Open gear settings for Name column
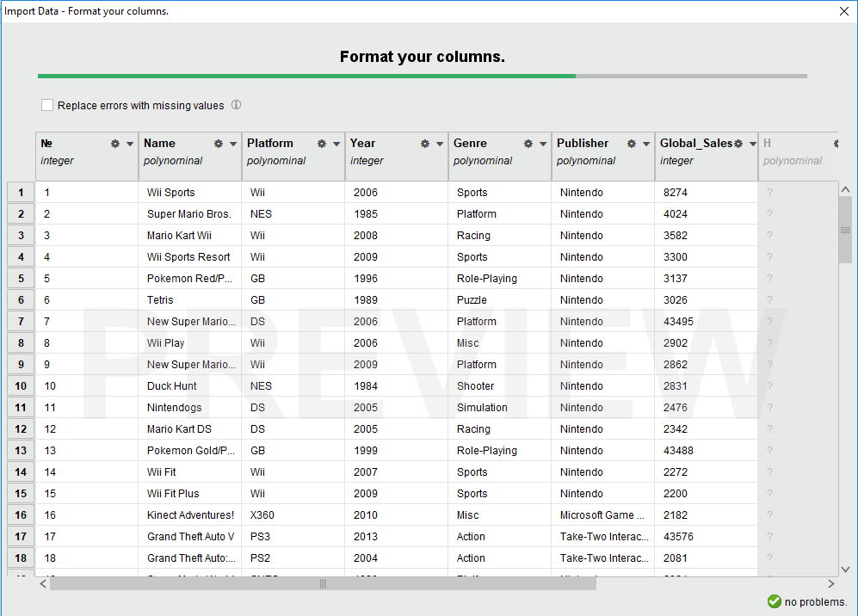The width and height of the screenshot is (858, 616). (219, 144)
